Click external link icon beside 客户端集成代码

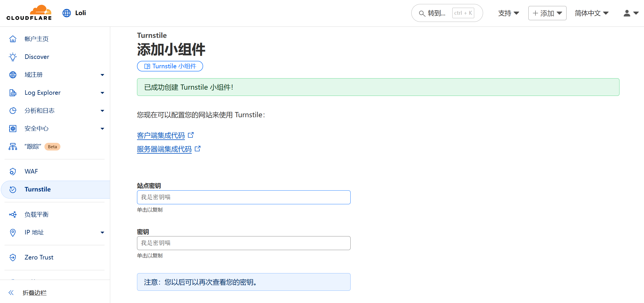pyautogui.click(x=191, y=135)
